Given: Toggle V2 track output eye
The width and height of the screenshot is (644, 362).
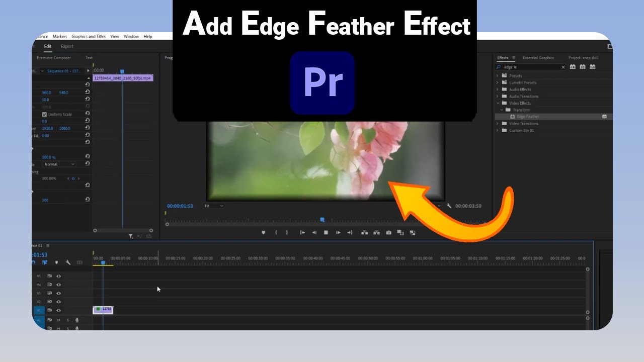Looking at the screenshot, I should point(59,302).
